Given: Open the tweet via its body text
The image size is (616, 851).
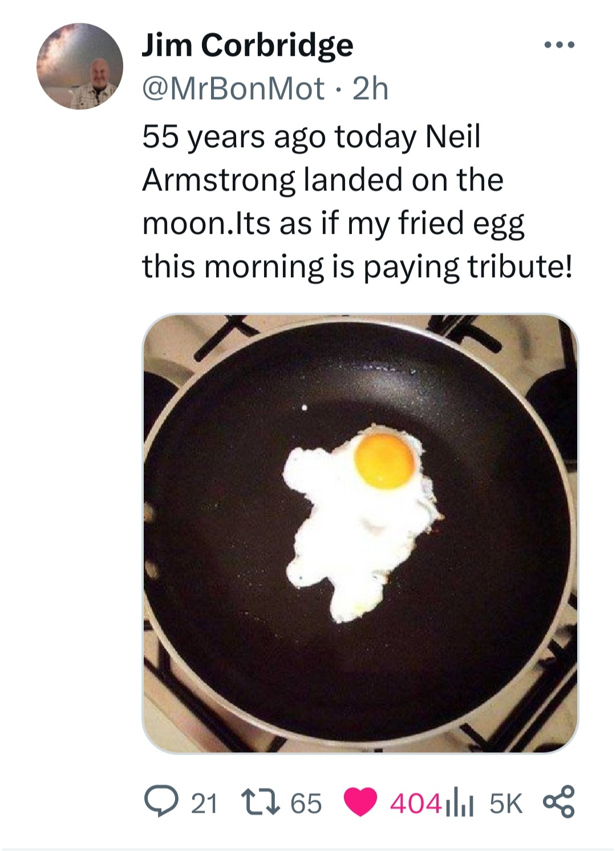Looking at the screenshot, I should pyautogui.click(x=357, y=201).
